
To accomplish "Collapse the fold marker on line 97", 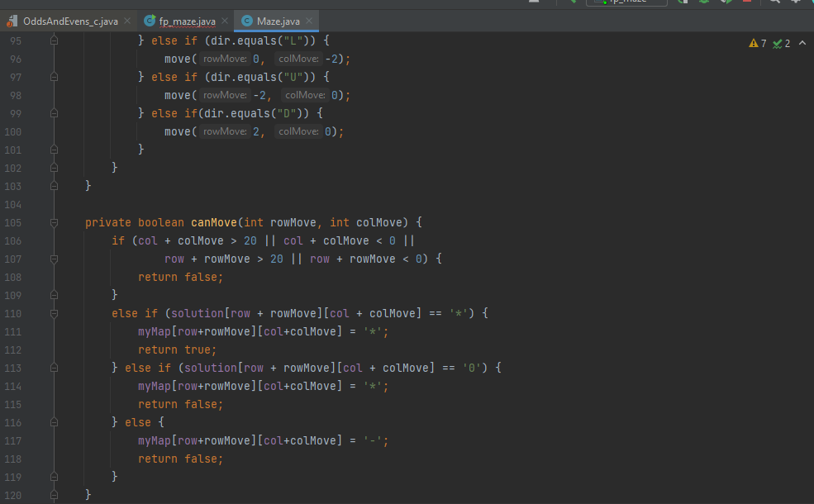I will coord(54,77).
